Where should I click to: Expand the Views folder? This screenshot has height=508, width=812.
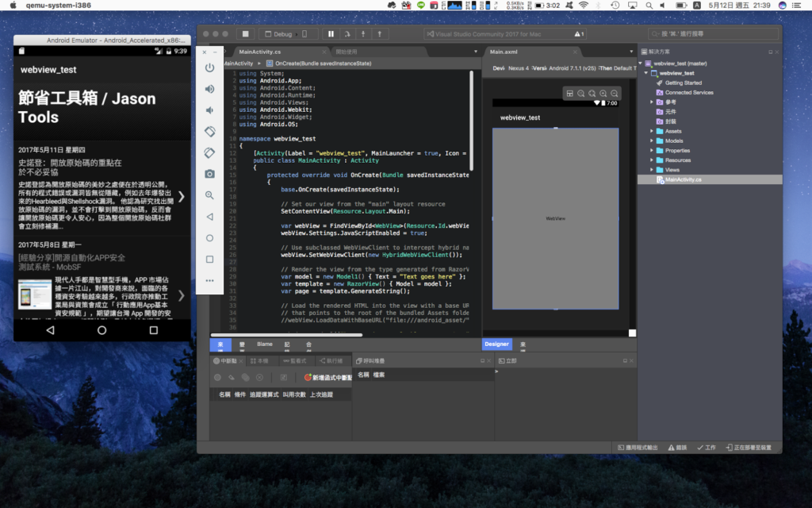click(x=652, y=170)
